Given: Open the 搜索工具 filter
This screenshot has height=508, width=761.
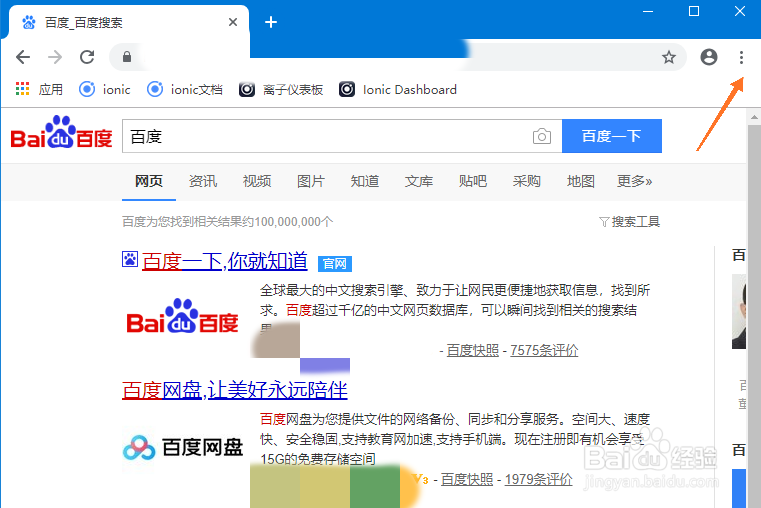Looking at the screenshot, I should click(629, 222).
